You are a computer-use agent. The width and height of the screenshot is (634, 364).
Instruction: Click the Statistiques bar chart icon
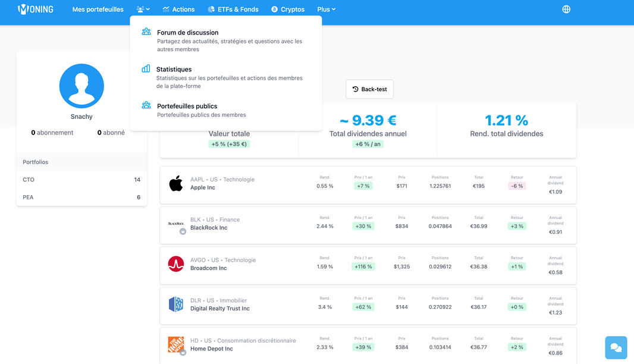pos(146,68)
